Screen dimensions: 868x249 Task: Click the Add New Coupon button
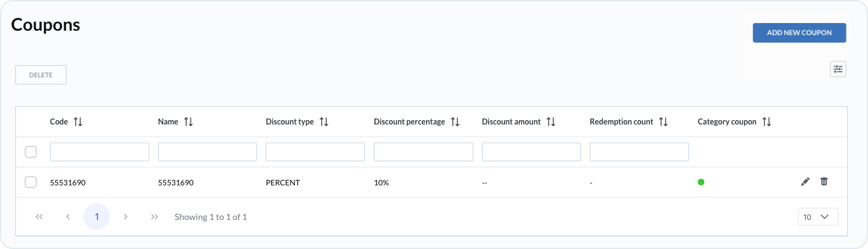coord(799,33)
